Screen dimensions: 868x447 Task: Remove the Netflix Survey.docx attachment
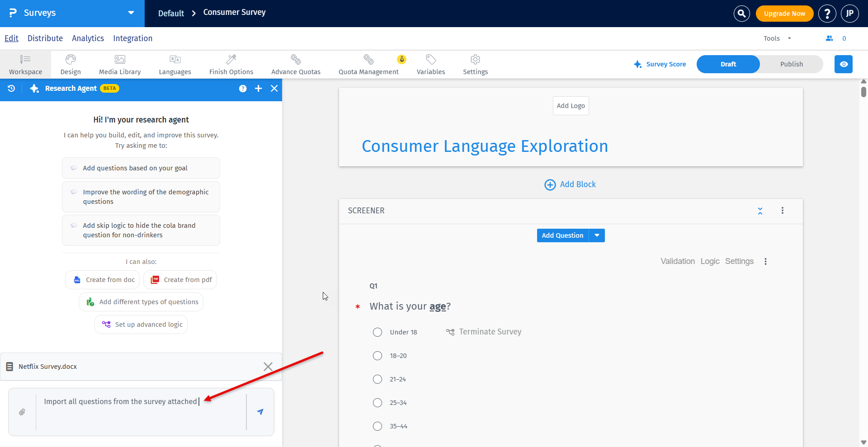(268, 367)
